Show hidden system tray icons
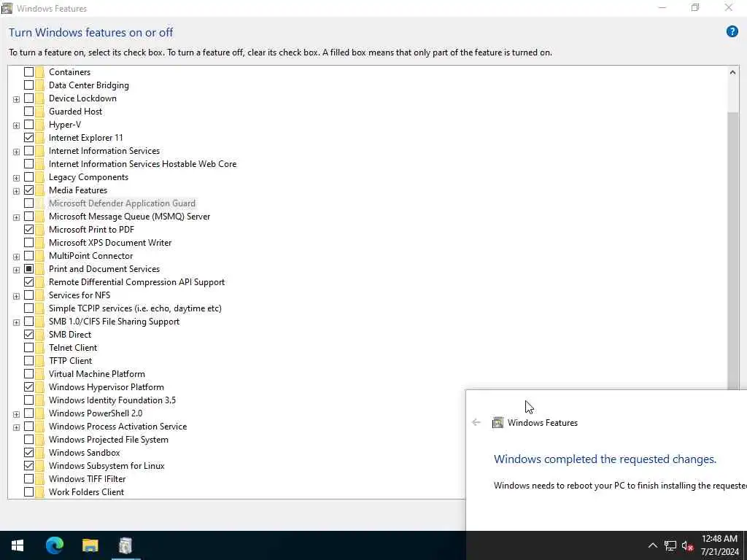Viewport: 747px width, 560px height. tap(653, 545)
